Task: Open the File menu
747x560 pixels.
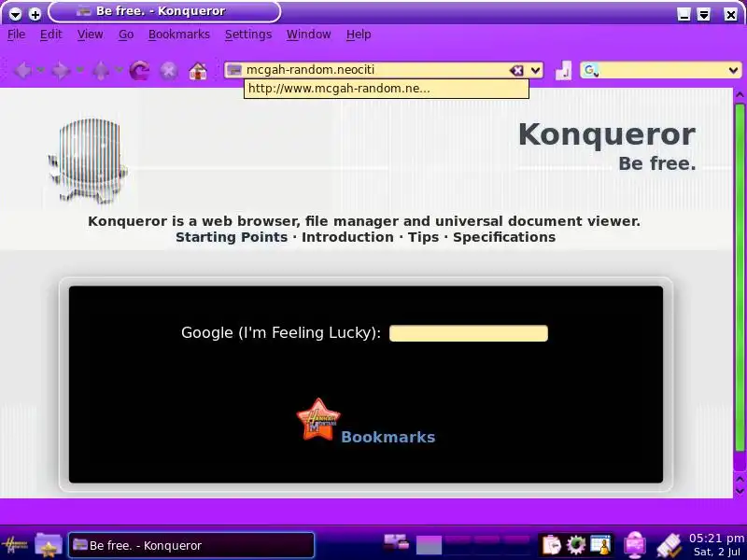Action: 16,35
